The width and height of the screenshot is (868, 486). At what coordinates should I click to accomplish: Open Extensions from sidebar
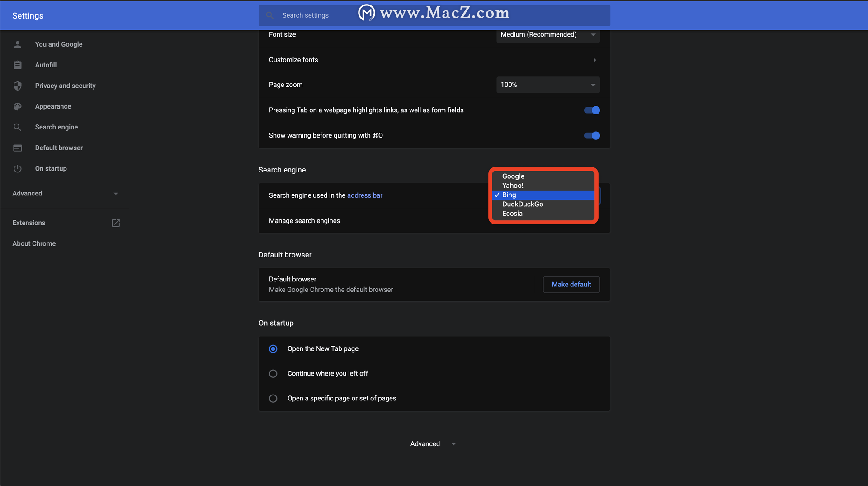point(28,223)
